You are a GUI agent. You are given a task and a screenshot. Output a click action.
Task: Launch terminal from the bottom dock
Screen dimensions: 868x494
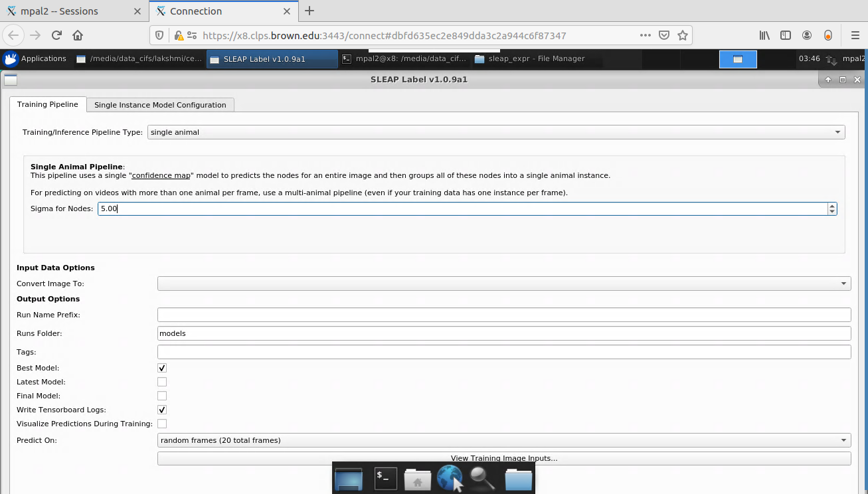click(386, 477)
